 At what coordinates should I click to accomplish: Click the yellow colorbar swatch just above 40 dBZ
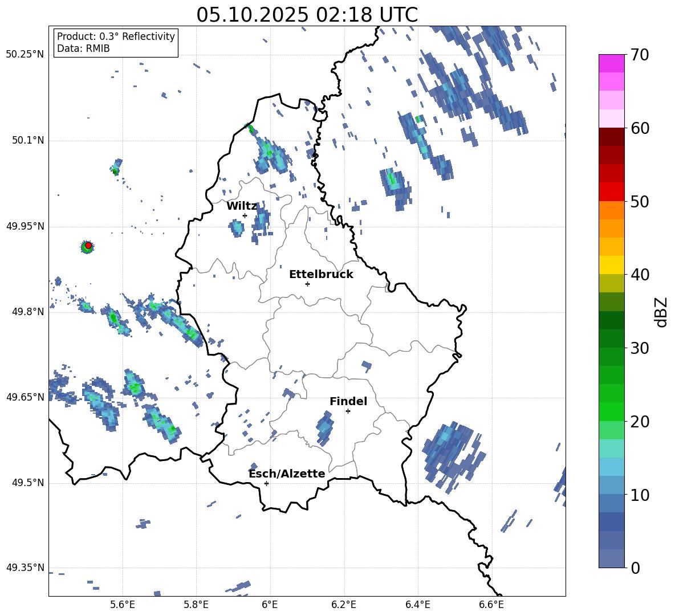[611, 265]
